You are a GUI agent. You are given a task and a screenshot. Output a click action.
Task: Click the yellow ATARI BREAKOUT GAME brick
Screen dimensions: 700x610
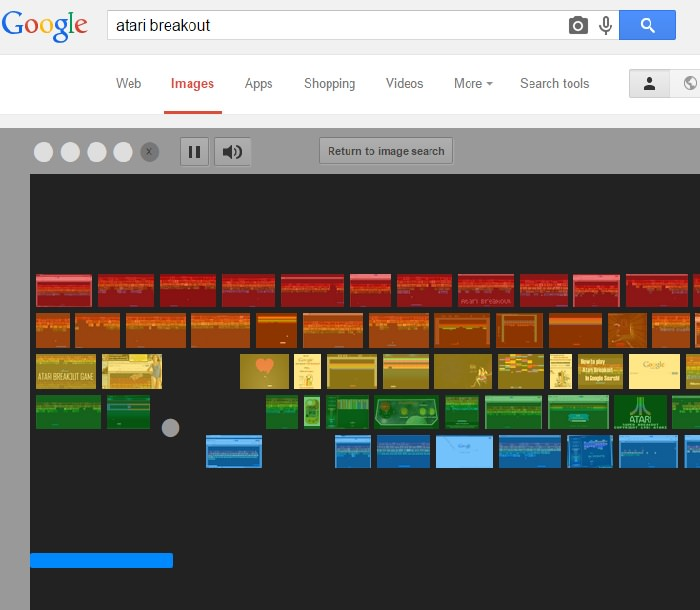coord(66,371)
